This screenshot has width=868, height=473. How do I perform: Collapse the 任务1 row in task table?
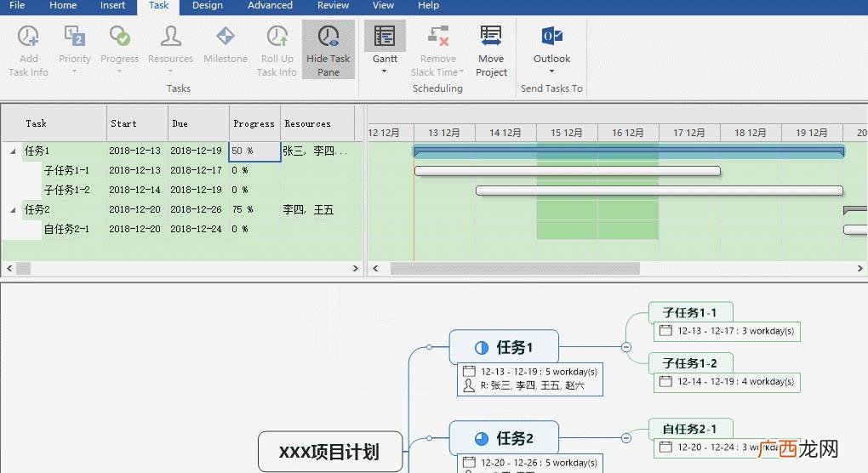13,151
